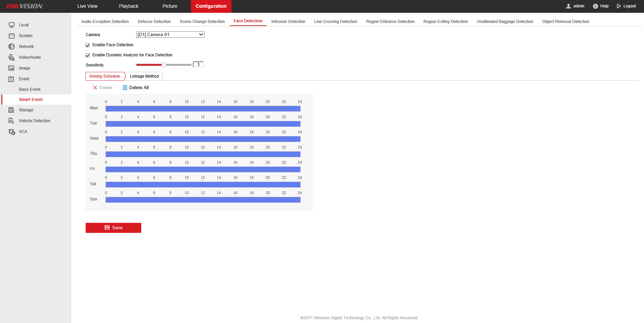Open the Camera dropdown list
This screenshot has width=644, height=323.
click(x=170, y=35)
